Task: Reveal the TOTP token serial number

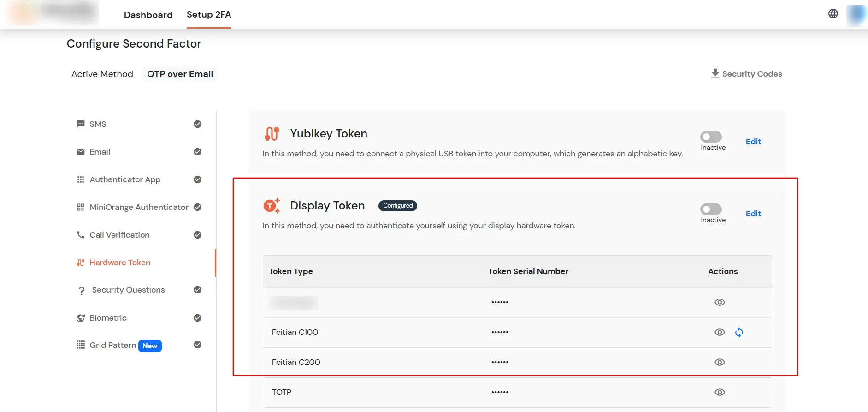Action: tap(720, 392)
